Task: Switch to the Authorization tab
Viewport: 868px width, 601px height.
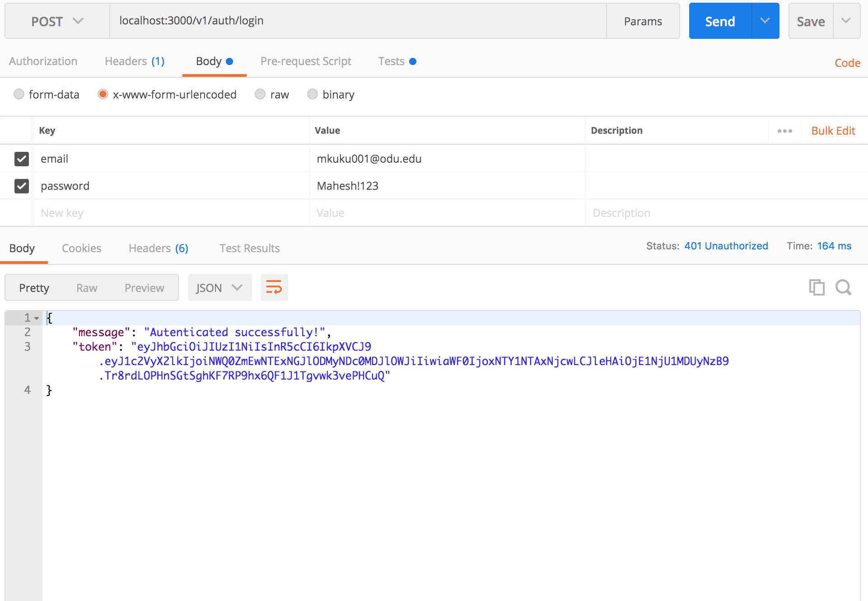Action: 43,61
